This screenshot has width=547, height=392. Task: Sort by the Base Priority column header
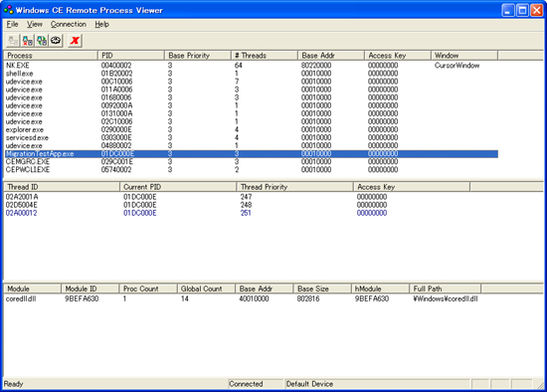tap(198, 56)
